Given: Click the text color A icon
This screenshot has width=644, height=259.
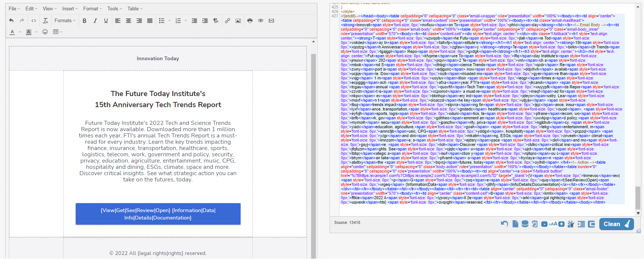Looking at the screenshot, I should point(13,32).
